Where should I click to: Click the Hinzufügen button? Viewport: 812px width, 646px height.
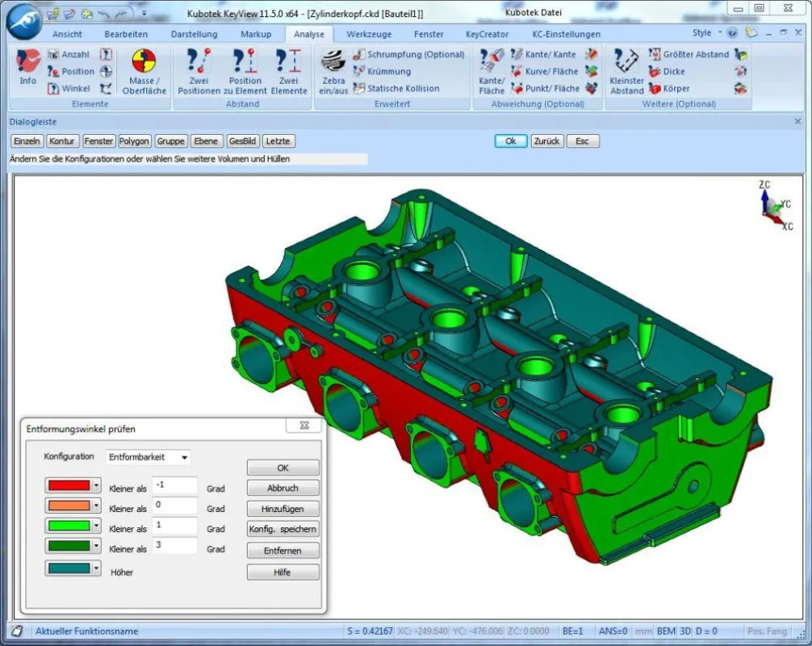click(x=283, y=509)
